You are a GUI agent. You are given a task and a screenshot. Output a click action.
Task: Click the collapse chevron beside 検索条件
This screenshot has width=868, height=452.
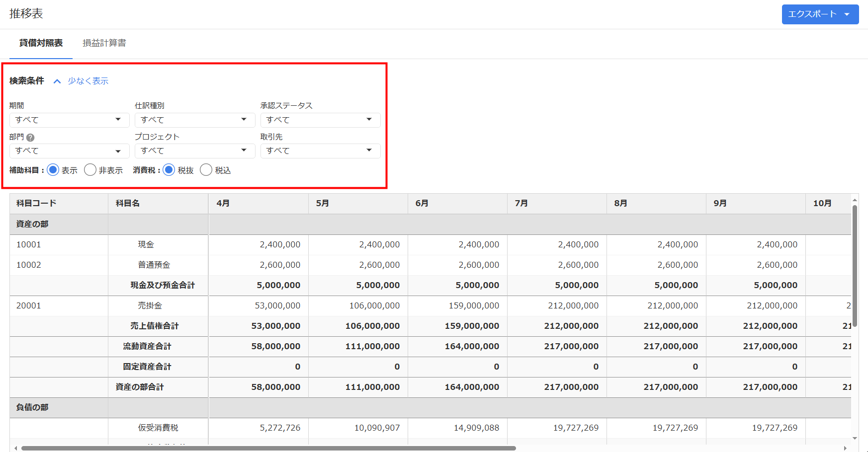[57, 81]
